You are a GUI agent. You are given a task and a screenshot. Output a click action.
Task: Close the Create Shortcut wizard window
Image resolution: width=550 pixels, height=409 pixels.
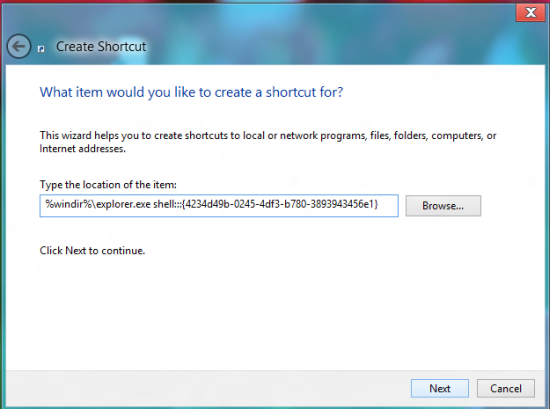coord(531,13)
